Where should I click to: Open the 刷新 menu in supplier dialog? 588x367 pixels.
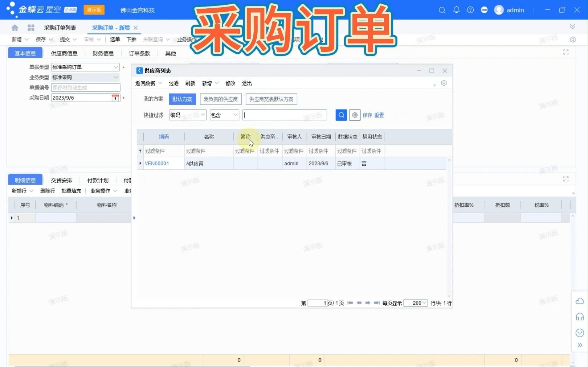pyautogui.click(x=190, y=83)
